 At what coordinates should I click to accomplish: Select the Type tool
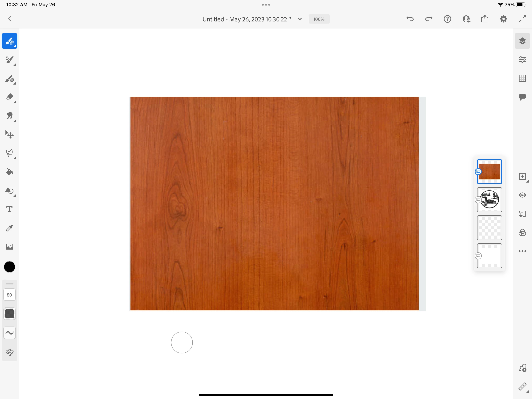click(x=10, y=209)
